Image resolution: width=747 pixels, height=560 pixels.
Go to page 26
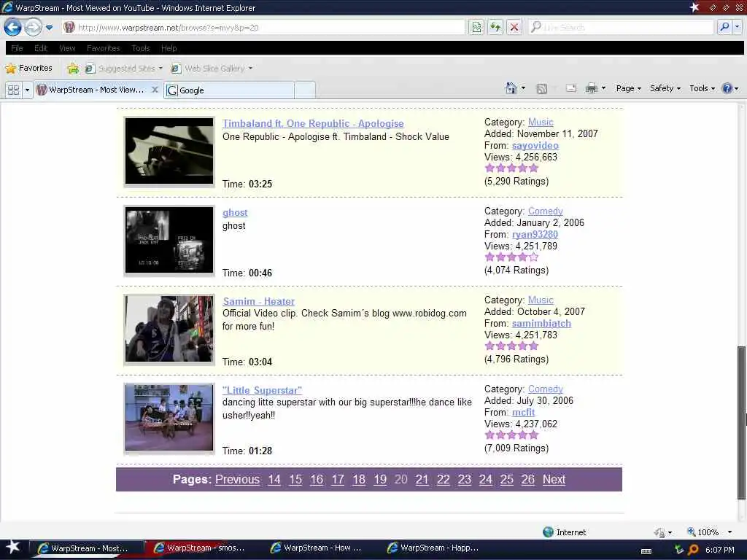[x=527, y=480]
